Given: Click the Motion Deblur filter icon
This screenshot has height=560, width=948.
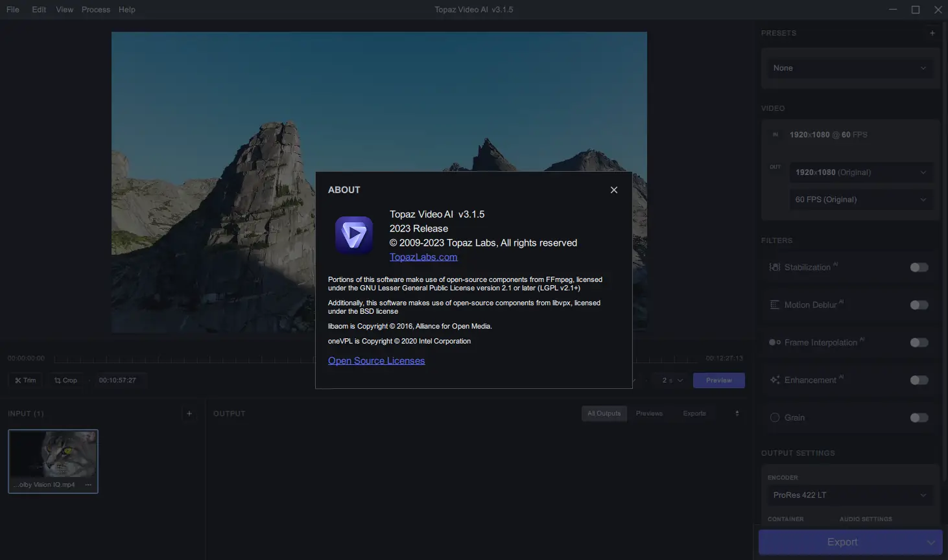Looking at the screenshot, I should [x=774, y=305].
